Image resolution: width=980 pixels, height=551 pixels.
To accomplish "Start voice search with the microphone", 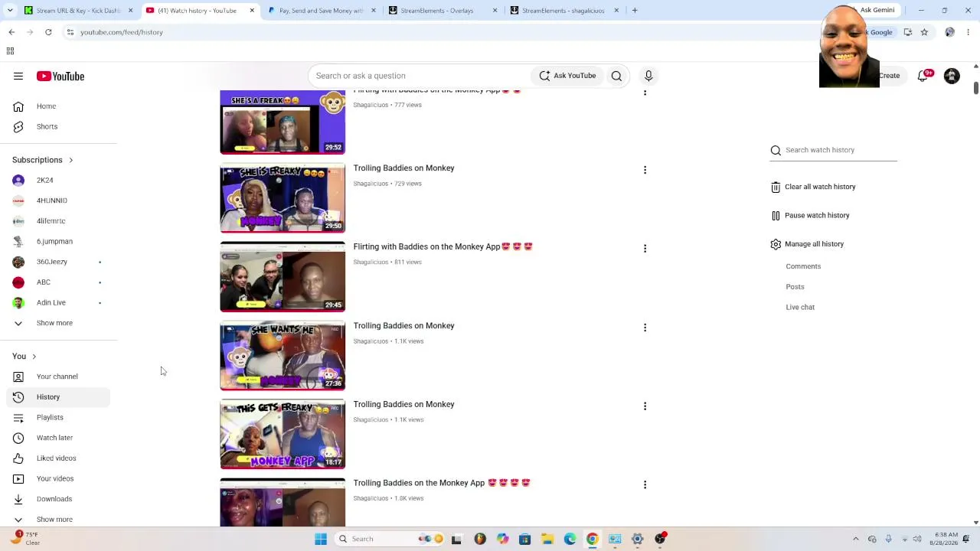I will point(648,76).
